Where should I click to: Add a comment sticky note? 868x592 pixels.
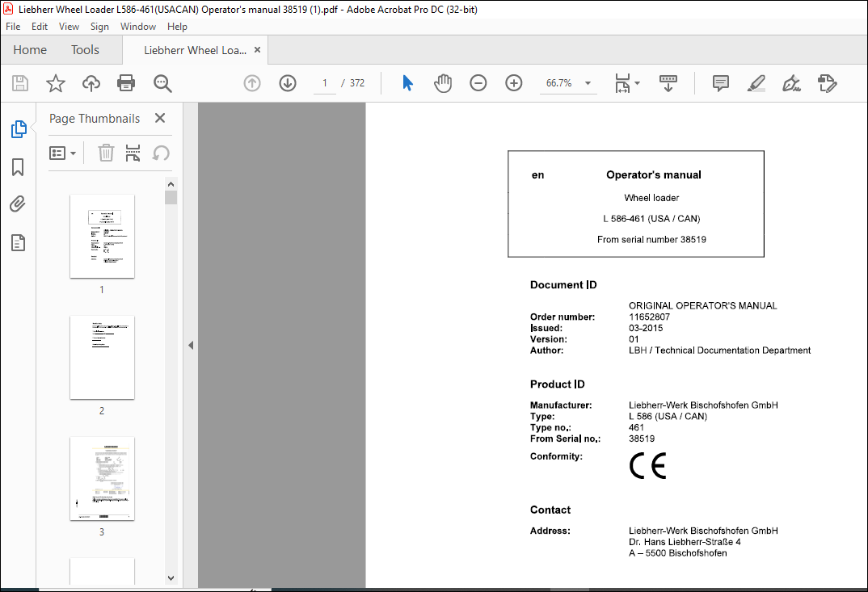(x=720, y=83)
